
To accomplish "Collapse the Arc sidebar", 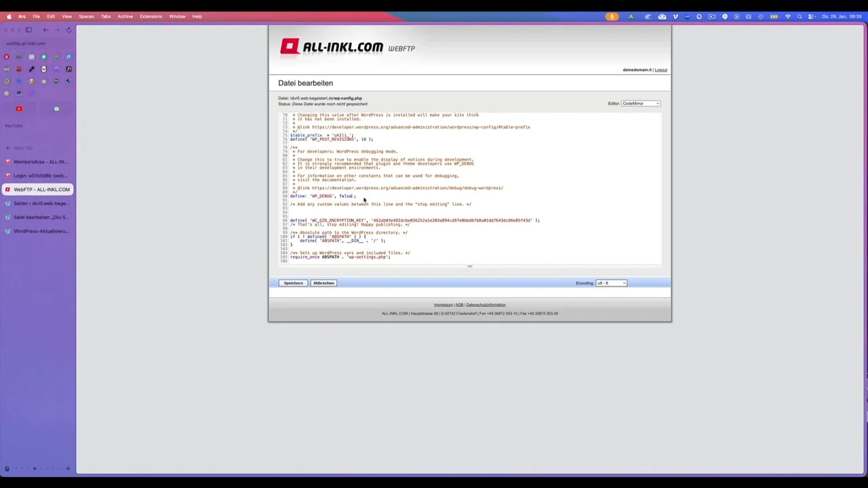I will point(28,29).
